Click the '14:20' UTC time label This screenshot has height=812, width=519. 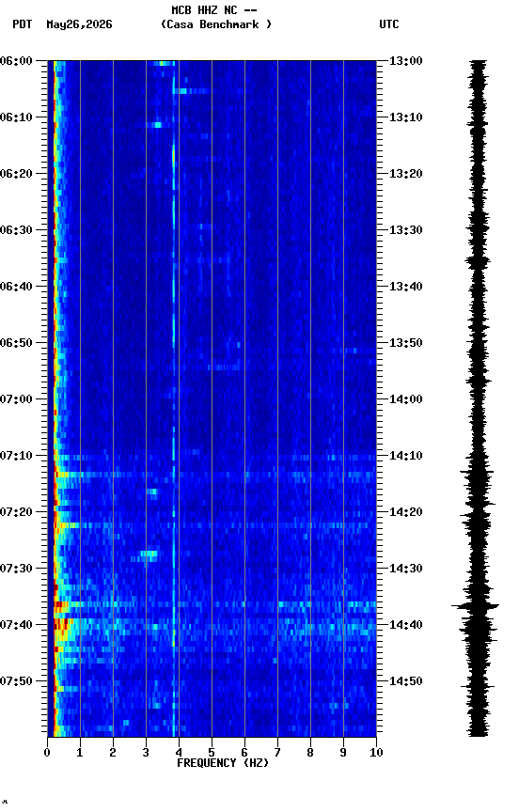[406, 512]
